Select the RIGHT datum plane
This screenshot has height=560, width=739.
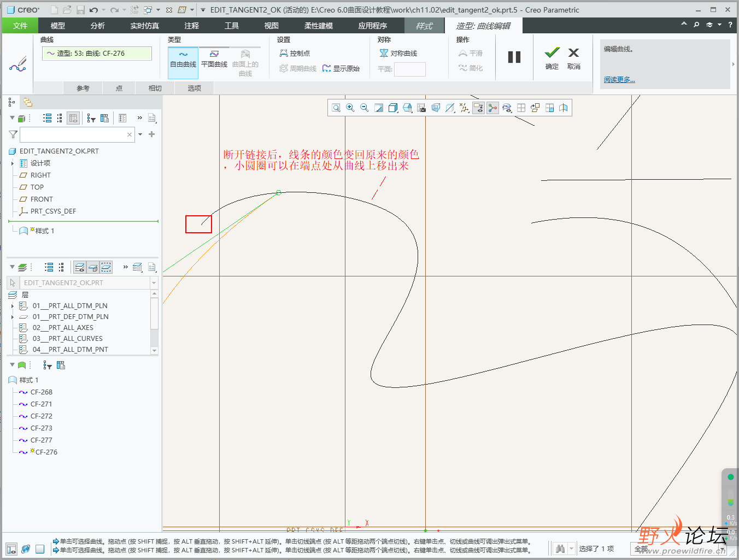click(40, 175)
